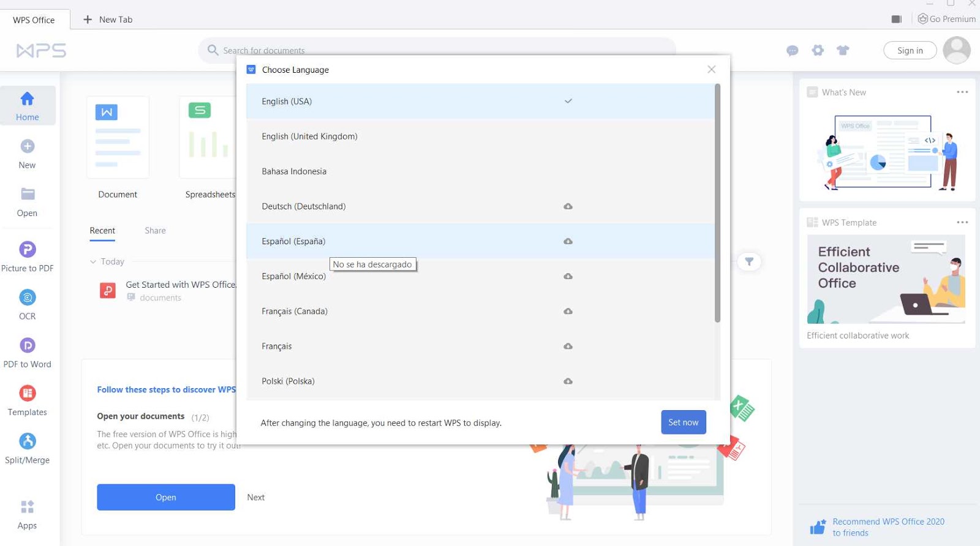Click the WPS logo in header
This screenshot has width=980, height=546.
pos(41,50)
